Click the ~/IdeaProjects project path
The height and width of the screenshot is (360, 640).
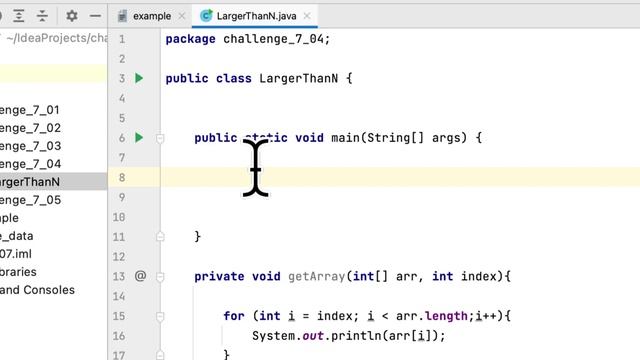[x=57, y=38]
